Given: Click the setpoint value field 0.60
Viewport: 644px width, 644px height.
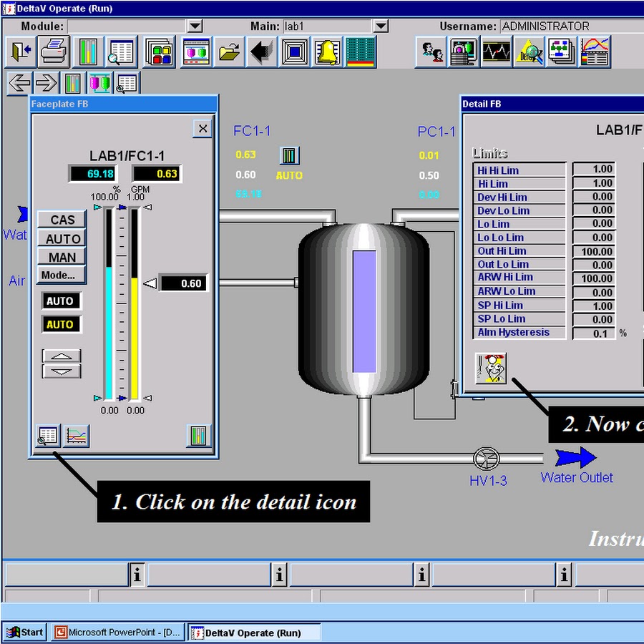Looking at the screenshot, I should click(x=182, y=283).
